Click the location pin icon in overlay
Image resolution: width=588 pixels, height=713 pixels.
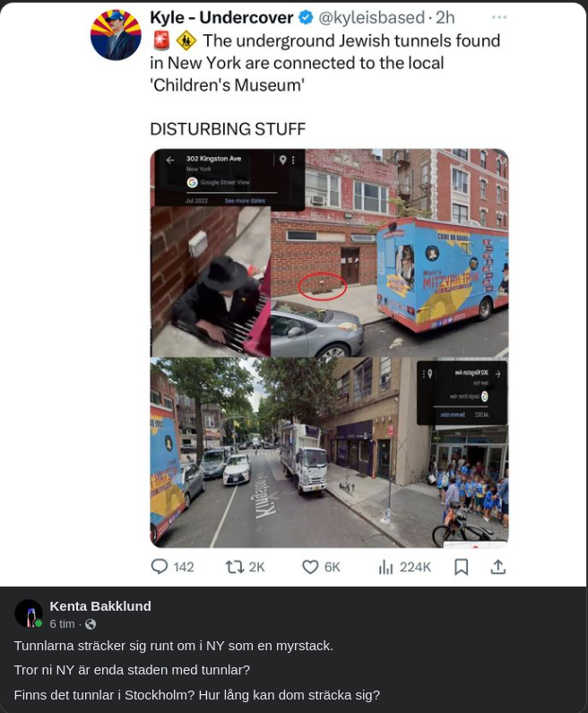282,160
